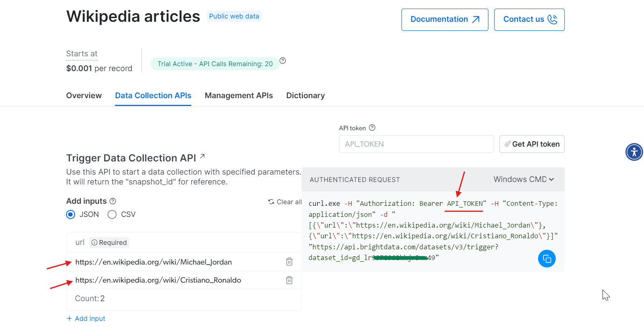
Task: Click help icon next to Add inputs
Action: [113, 201]
